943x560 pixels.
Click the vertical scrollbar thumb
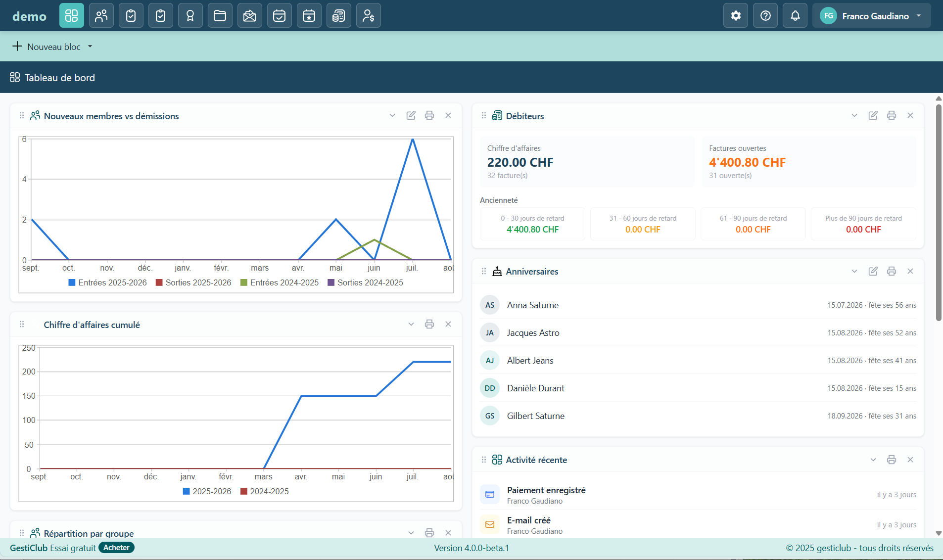939,213
